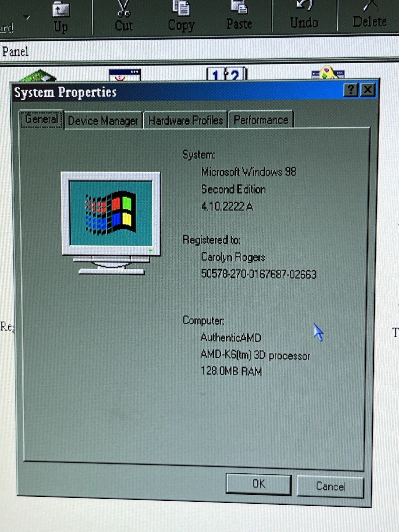Click the text AuthenticAMD
Screen dimensions: 399x532
(x=231, y=337)
